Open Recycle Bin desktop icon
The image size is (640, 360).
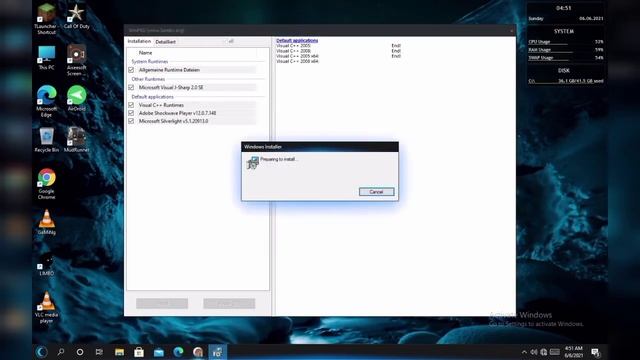[x=46, y=140]
